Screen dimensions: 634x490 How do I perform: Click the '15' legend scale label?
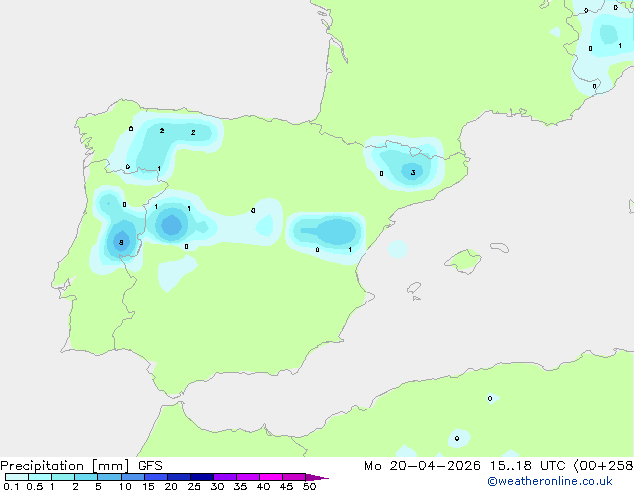click(148, 486)
